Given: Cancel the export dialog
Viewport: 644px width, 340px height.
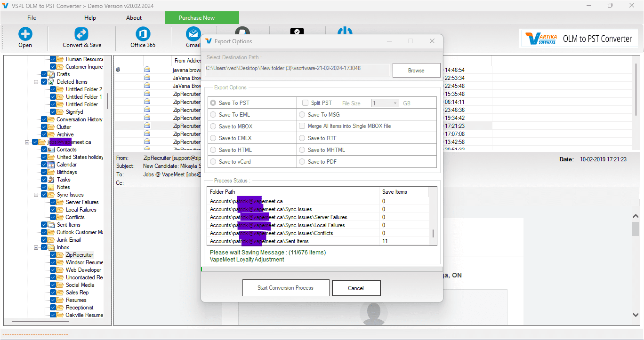Looking at the screenshot, I should point(356,288).
